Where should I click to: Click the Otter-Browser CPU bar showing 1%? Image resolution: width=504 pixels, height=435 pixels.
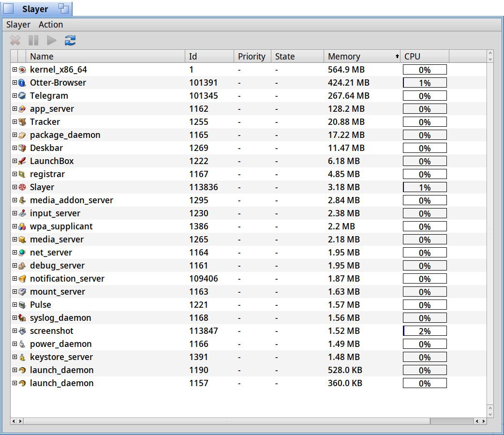[x=425, y=83]
